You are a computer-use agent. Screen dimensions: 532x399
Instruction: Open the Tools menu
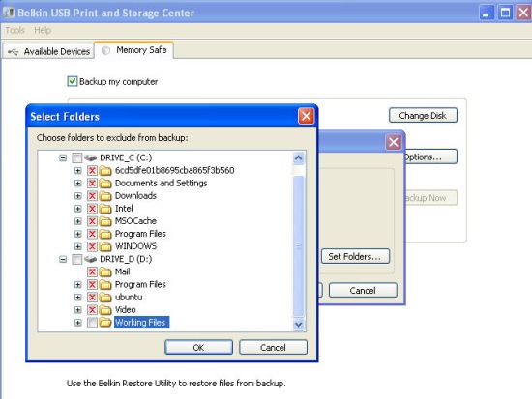point(15,31)
